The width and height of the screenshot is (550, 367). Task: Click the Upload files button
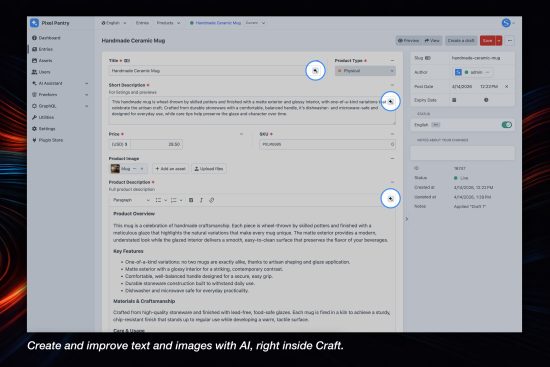(x=209, y=169)
